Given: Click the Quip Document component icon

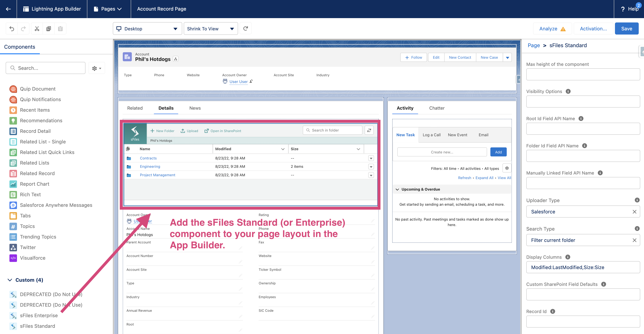Looking at the screenshot, I should [13, 89].
